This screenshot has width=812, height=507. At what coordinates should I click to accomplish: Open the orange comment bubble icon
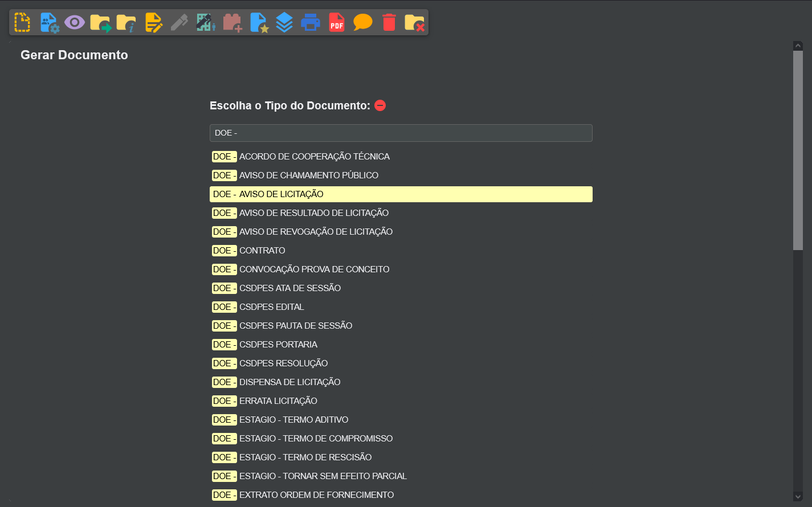pos(363,22)
